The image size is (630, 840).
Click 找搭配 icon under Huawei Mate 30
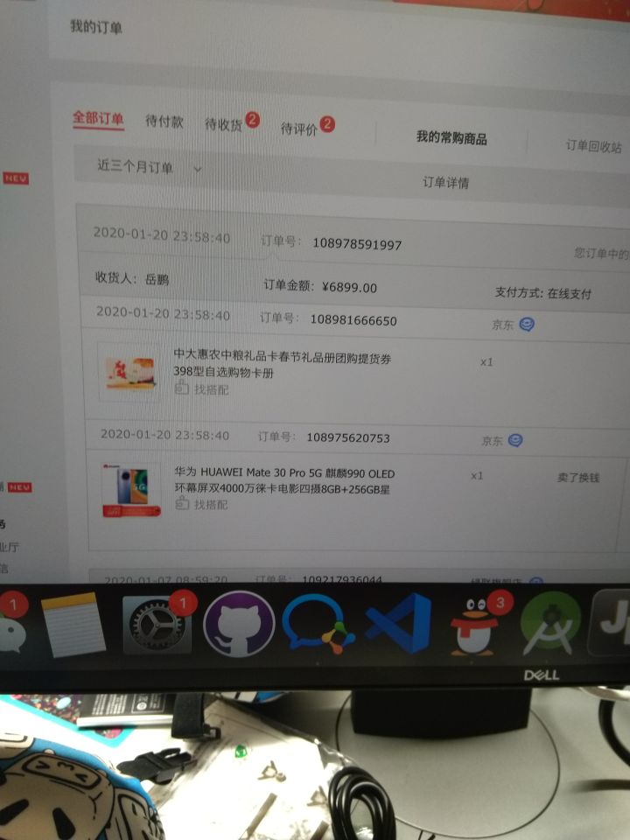[x=182, y=503]
